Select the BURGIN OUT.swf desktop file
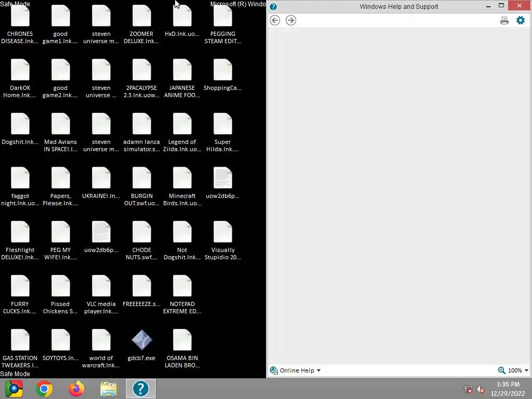This screenshot has height=399, width=532. pyautogui.click(x=141, y=187)
